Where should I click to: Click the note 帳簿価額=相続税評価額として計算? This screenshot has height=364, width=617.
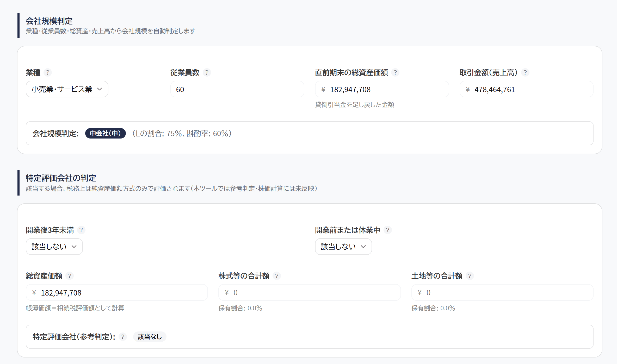pos(75,308)
